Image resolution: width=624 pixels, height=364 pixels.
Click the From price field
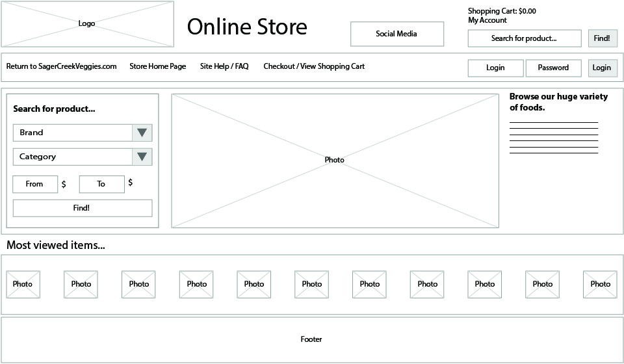pyautogui.click(x=34, y=184)
